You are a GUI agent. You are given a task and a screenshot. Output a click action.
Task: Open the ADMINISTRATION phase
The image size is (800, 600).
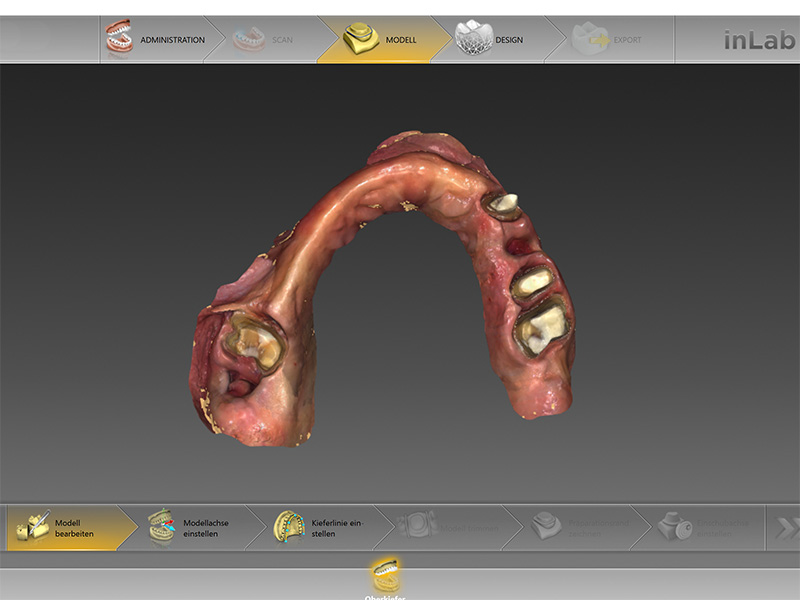tap(172, 40)
